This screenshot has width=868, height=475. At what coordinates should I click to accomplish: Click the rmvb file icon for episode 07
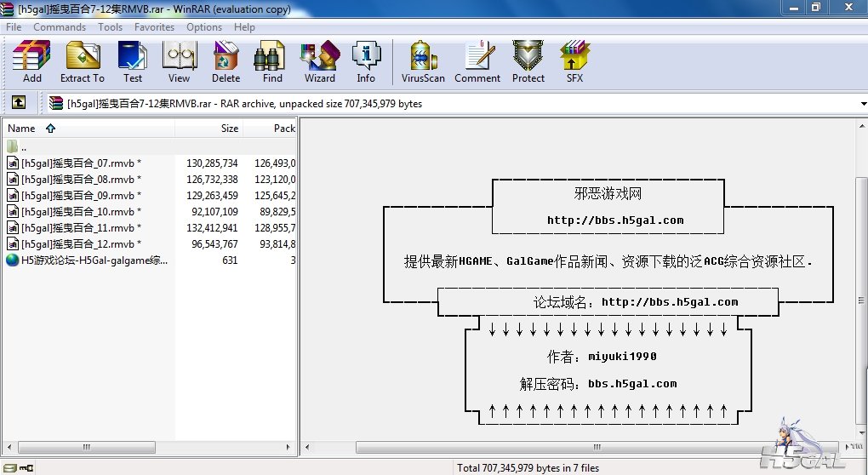tap(13, 163)
